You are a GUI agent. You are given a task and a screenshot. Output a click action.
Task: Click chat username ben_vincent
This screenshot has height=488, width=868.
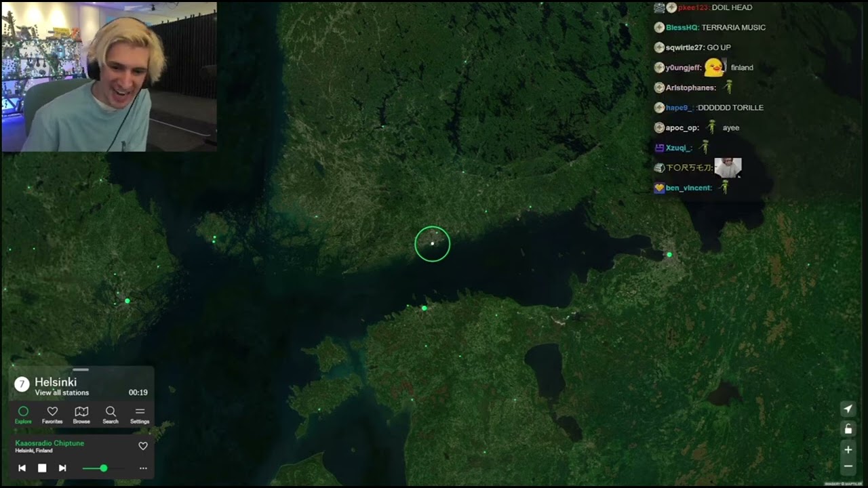(689, 188)
